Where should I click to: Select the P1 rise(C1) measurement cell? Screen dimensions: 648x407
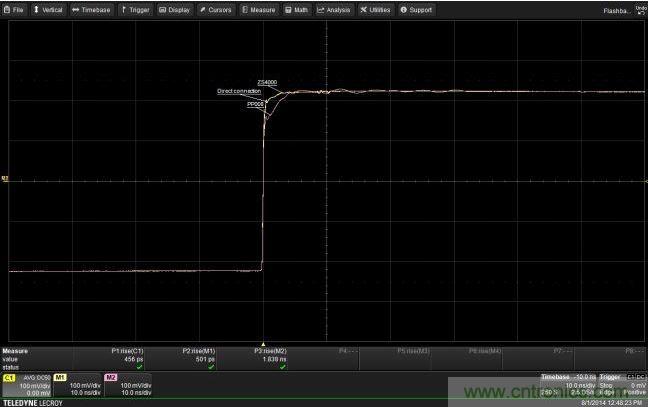click(128, 357)
